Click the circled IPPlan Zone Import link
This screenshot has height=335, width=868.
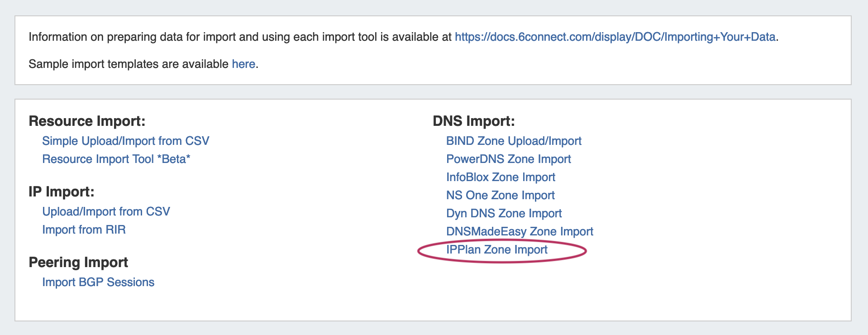[x=496, y=250]
